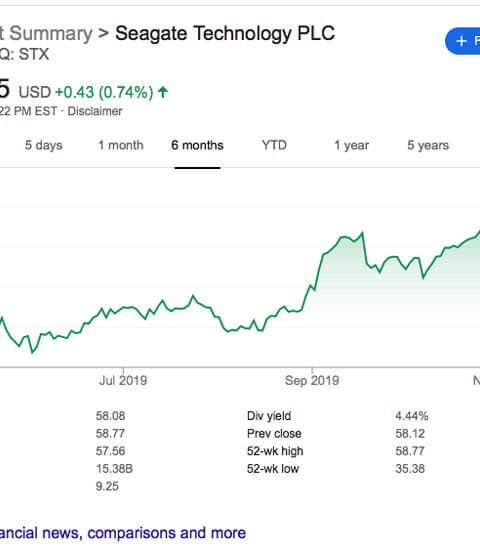
Task: Select the 6 months tab
Action: tap(197, 145)
